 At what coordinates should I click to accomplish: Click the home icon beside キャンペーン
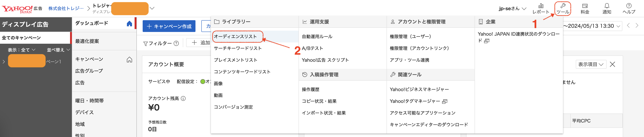click(x=129, y=60)
